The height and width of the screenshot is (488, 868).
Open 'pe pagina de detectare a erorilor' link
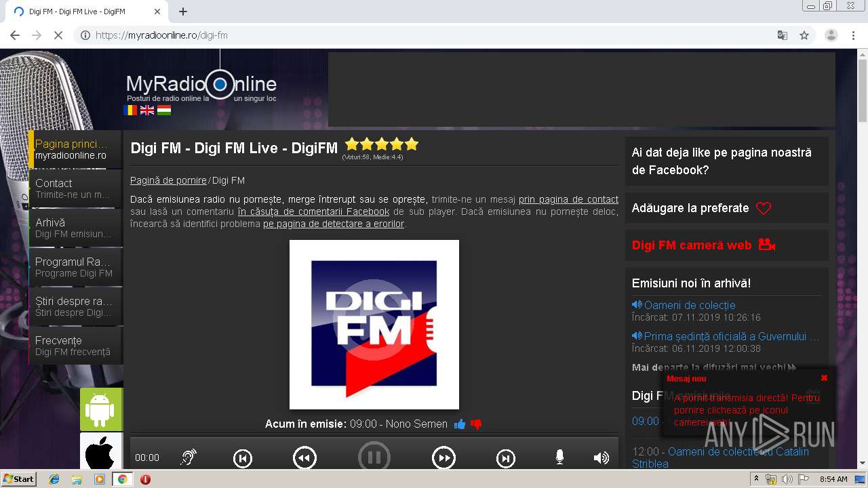(334, 224)
